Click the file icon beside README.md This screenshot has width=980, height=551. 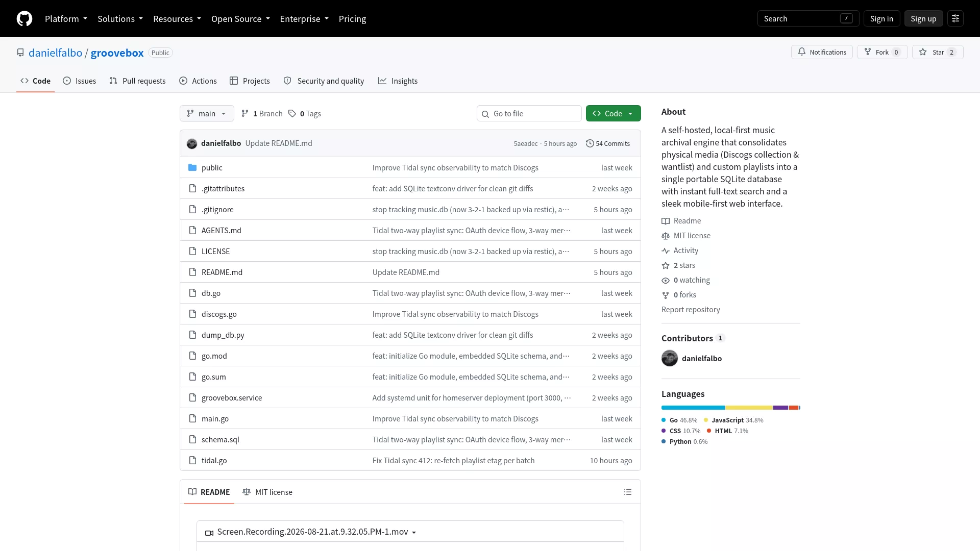point(192,272)
